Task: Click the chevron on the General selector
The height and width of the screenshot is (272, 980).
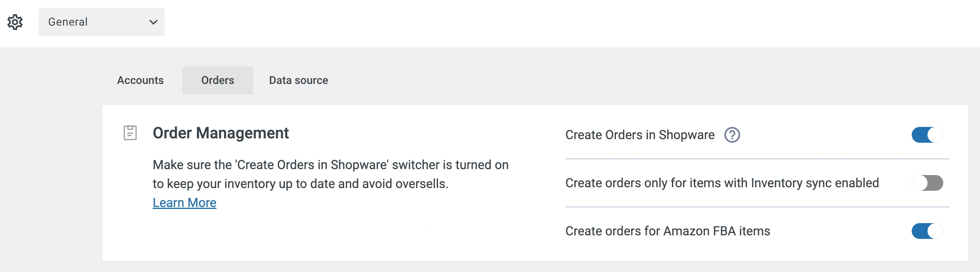Action: pyautogui.click(x=154, y=22)
